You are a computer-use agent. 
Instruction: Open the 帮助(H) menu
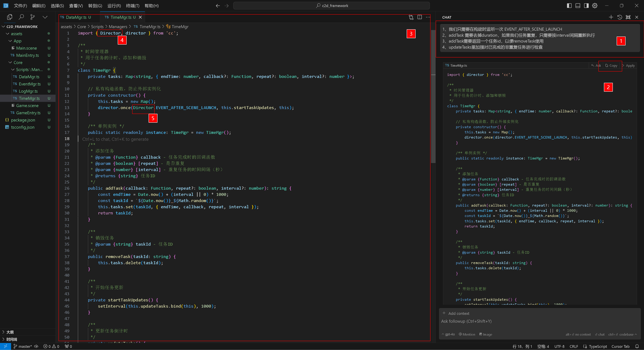click(151, 6)
